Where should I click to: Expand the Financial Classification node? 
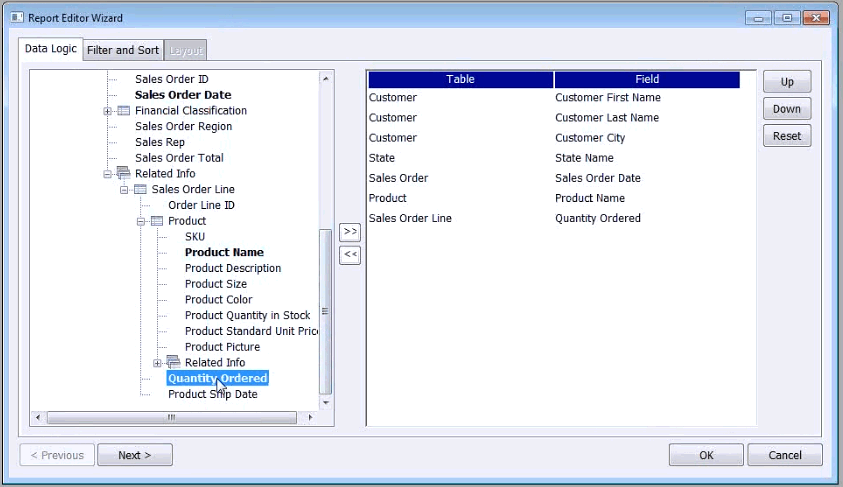(x=108, y=111)
